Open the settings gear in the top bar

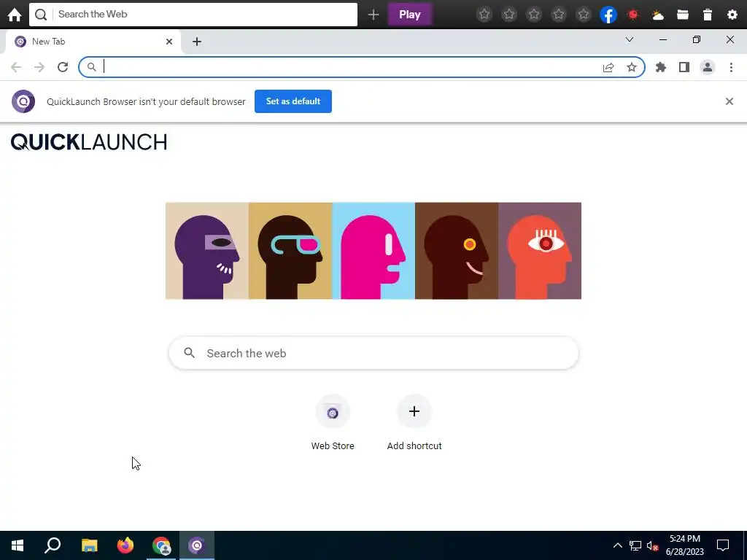click(732, 15)
